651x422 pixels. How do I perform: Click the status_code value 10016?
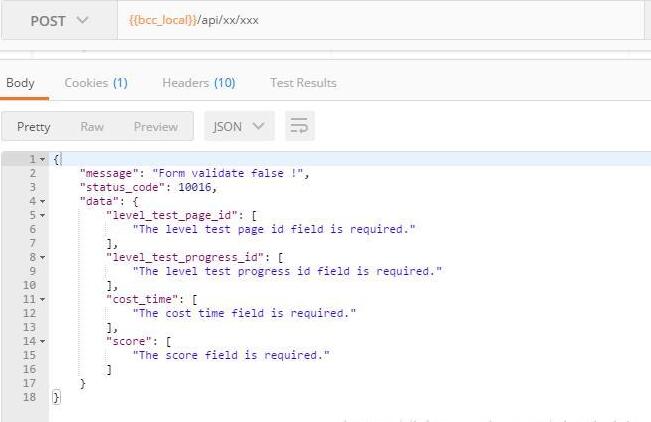[197, 187]
